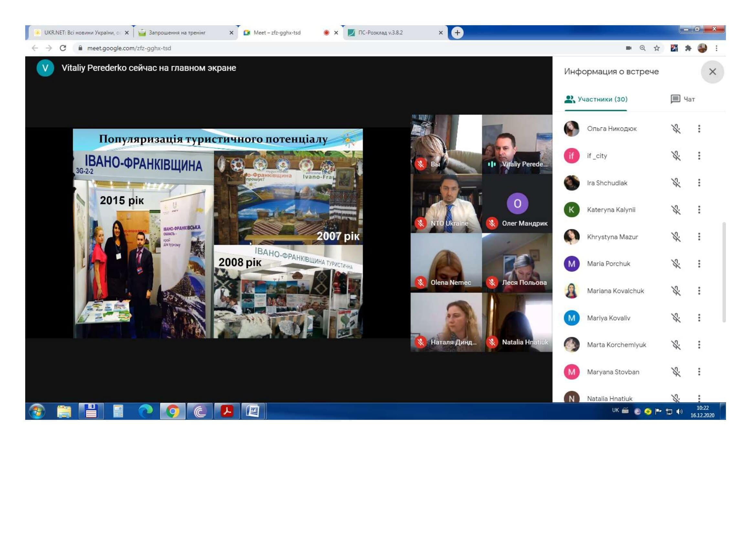Close the meeting information panel
This screenshot has width=756, height=535.
[x=712, y=72]
